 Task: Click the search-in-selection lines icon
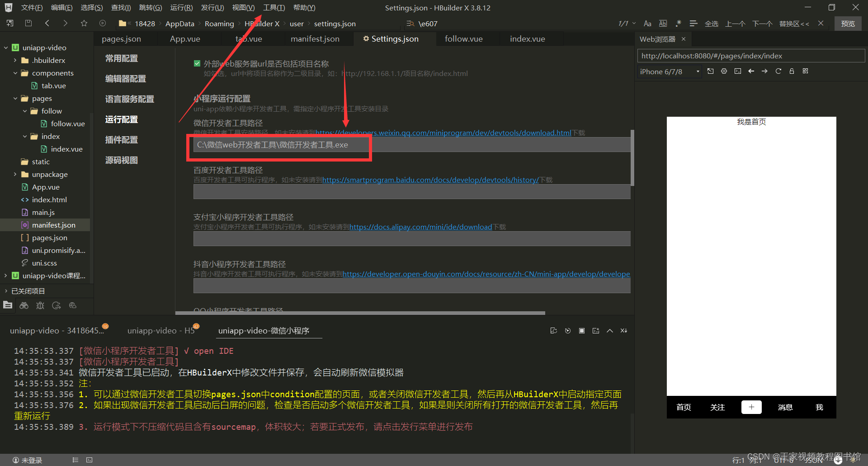(693, 24)
